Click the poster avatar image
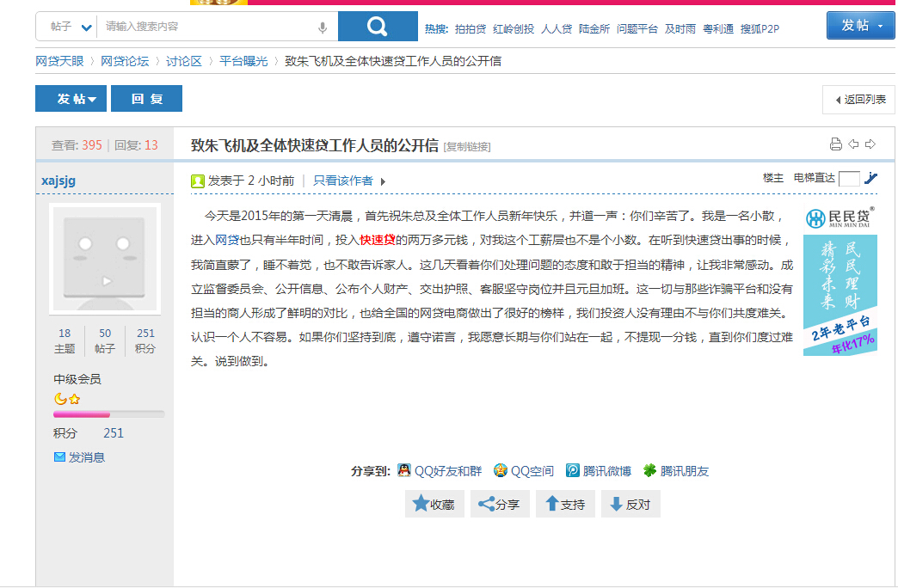This screenshot has height=588, width=898. click(x=105, y=258)
